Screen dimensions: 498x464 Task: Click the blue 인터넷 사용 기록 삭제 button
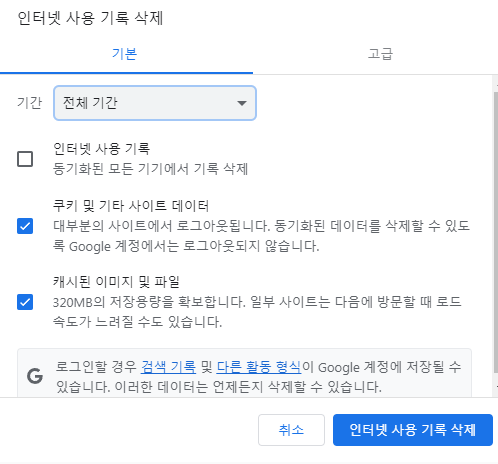[413, 430]
